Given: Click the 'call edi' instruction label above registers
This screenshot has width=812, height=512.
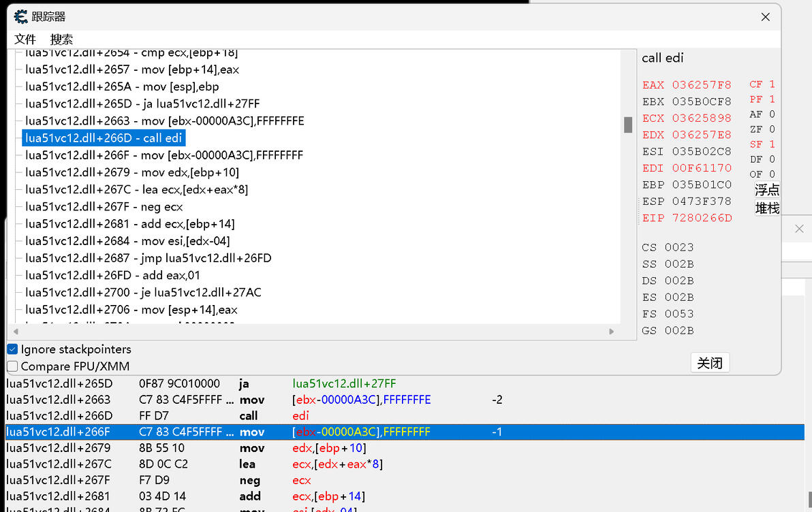Looking at the screenshot, I should tap(662, 58).
